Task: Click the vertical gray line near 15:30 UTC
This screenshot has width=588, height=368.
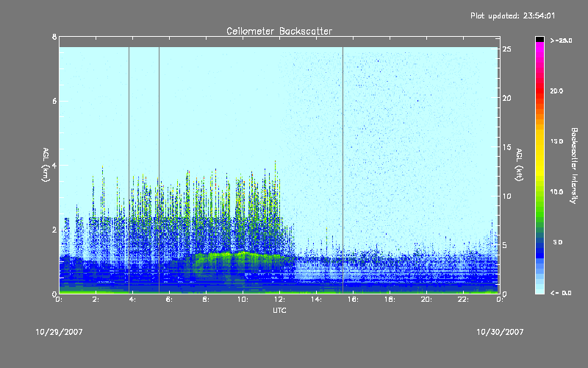Action: click(343, 170)
